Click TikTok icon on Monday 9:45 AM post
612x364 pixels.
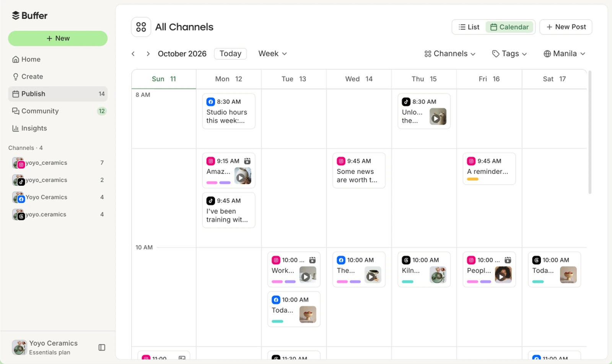(211, 201)
